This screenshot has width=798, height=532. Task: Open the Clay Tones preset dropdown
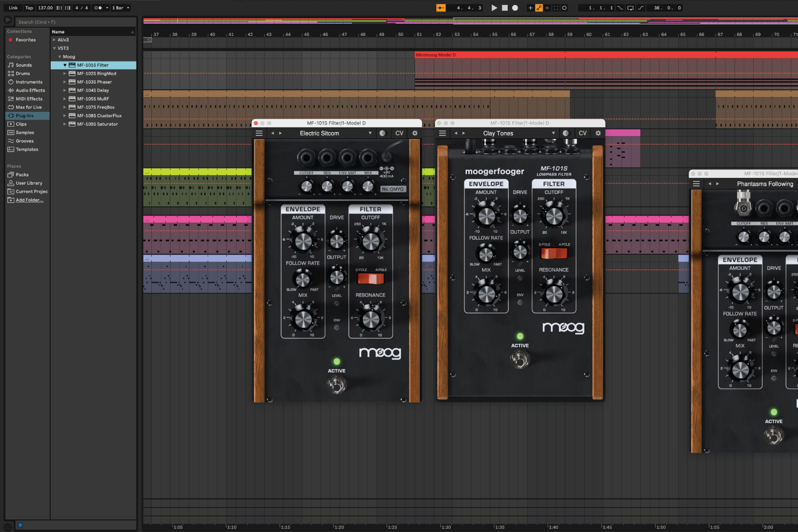(553, 133)
